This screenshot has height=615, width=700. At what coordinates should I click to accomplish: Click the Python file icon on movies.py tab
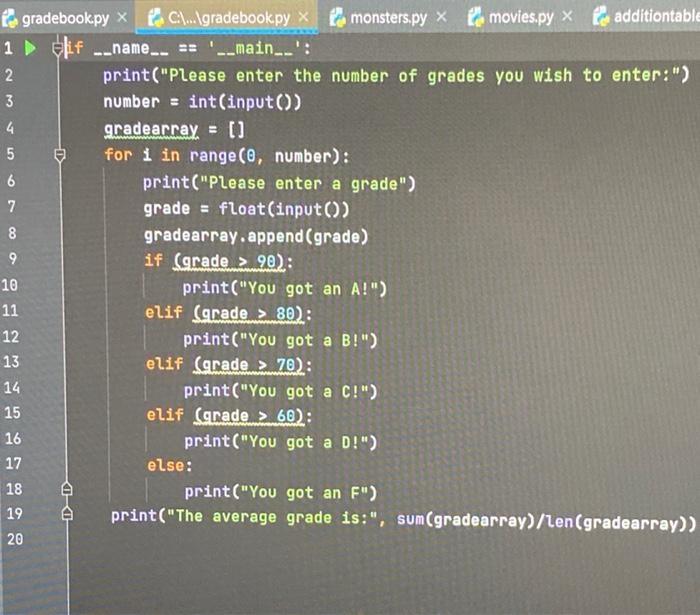pyautogui.click(x=476, y=17)
